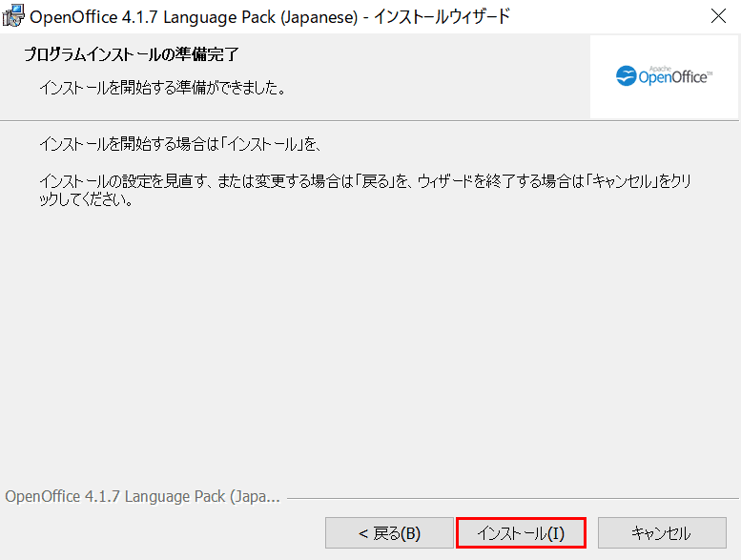Click text インストールを開始する準備ができました。
The height and width of the screenshot is (560, 741).
(x=163, y=88)
